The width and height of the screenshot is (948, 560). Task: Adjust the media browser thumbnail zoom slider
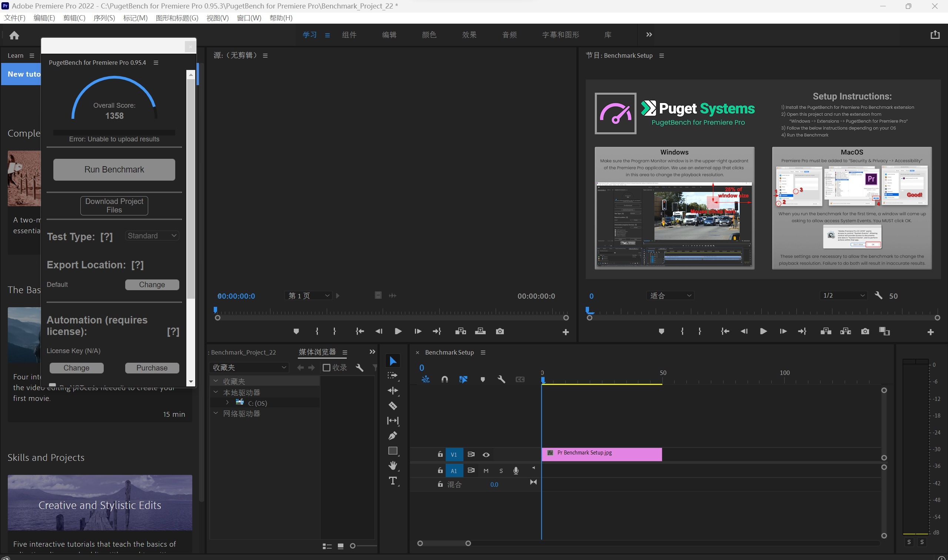[x=353, y=546]
